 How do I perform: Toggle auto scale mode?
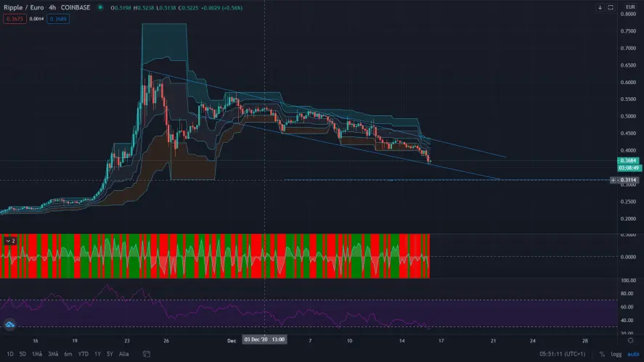coord(633,354)
